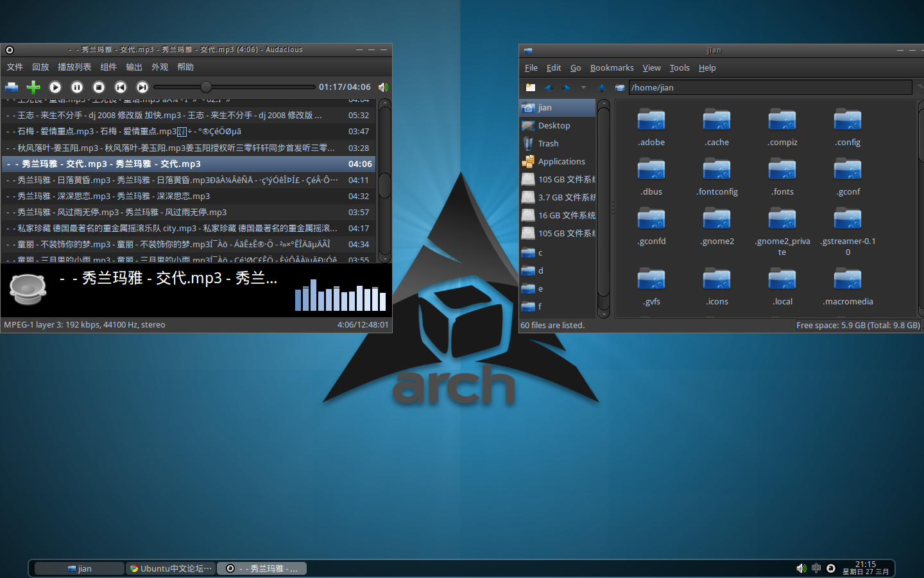Open the 输出 menu
The width and height of the screenshot is (924, 578).
[x=134, y=67]
